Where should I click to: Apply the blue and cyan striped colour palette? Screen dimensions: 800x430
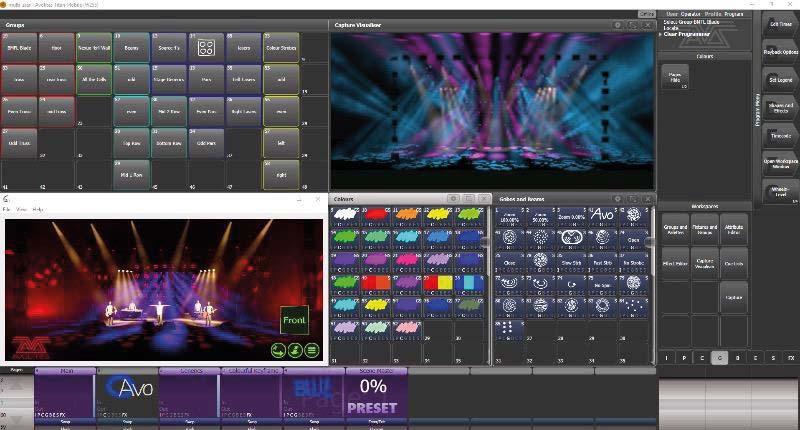(469, 284)
